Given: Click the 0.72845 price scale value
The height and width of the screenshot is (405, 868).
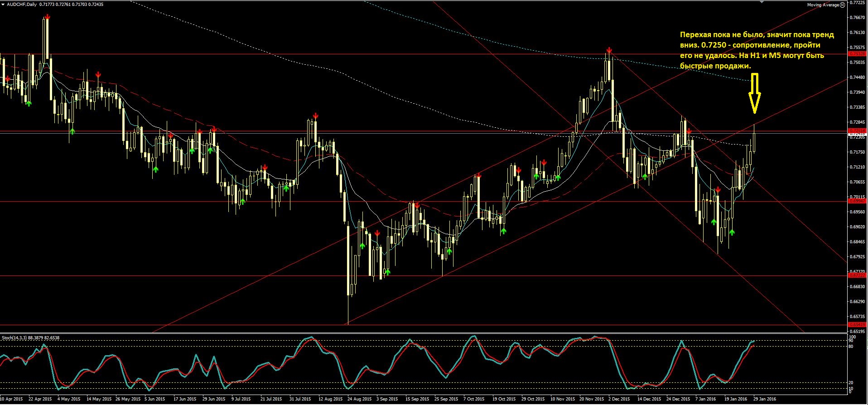Looking at the screenshot, I should point(857,122).
